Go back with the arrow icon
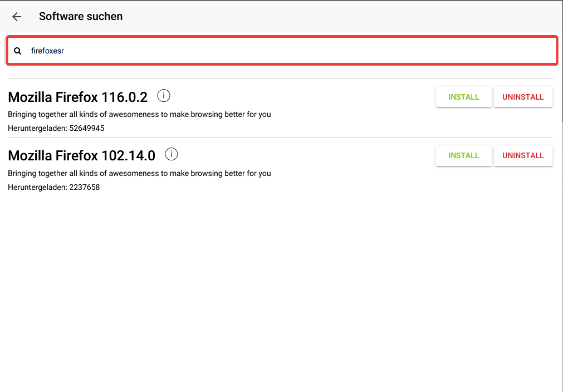 click(x=17, y=17)
